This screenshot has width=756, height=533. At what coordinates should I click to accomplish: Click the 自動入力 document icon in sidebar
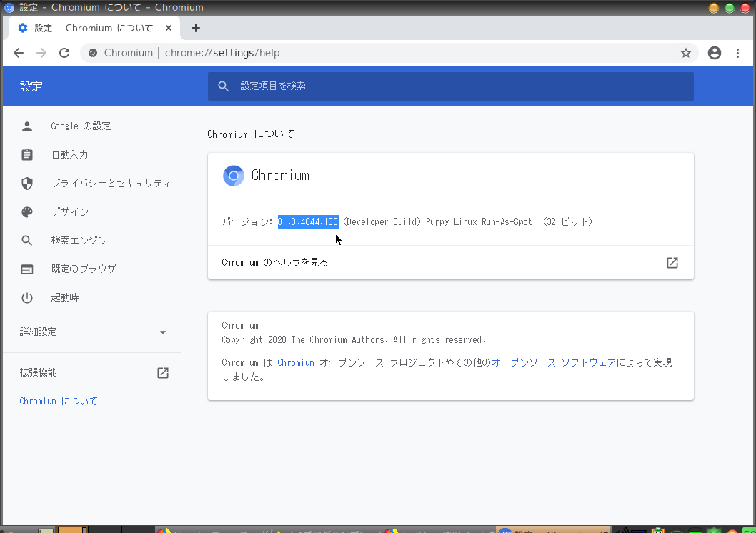click(26, 154)
